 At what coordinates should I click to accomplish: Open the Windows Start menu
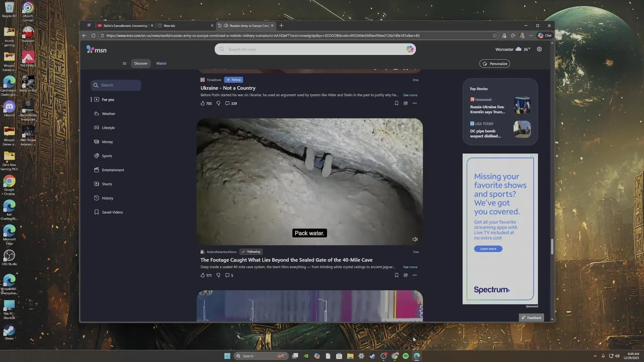[227, 356]
